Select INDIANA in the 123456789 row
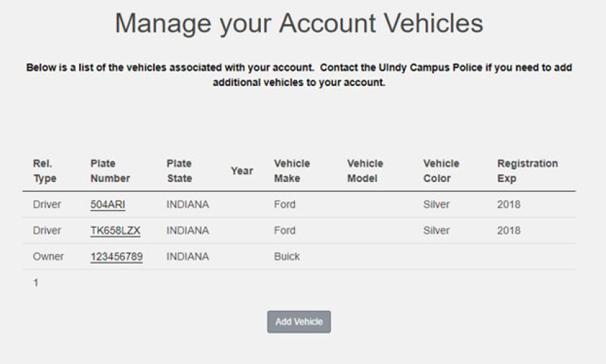The height and width of the screenshot is (364, 606). (188, 257)
